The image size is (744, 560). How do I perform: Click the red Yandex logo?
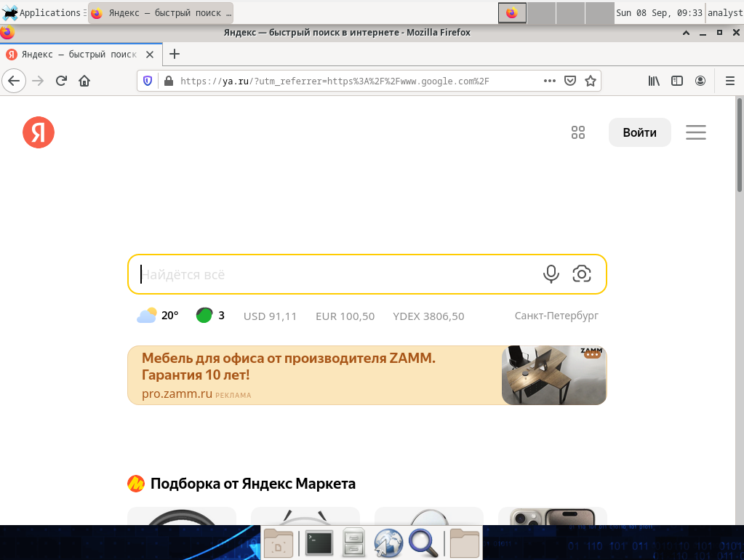(x=39, y=132)
